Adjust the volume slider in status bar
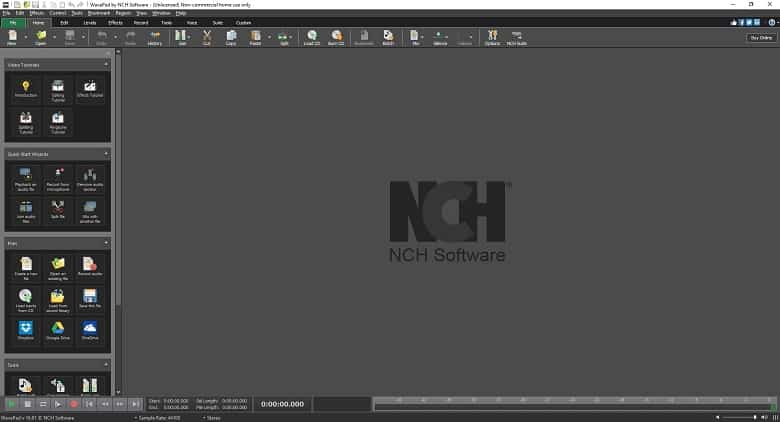Image resolution: width=780 pixels, height=422 pixels. click(x=739, y=418)
